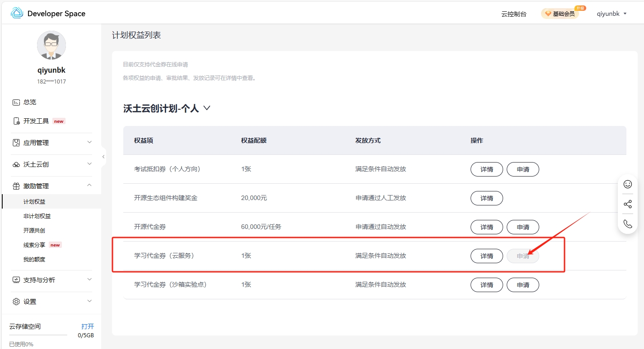Screen dimensions: 644x349
Task: Open the smiley feedback icon
Action: [628, 184]
